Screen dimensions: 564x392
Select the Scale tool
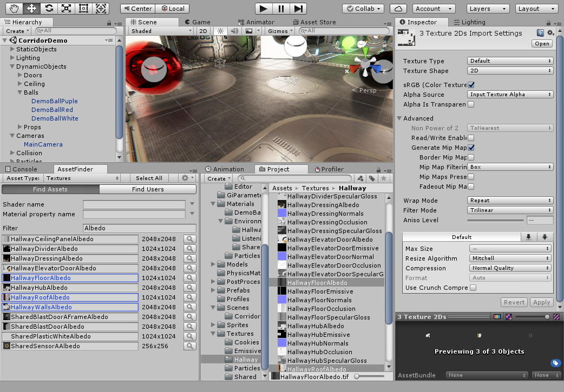pos(66,9)
